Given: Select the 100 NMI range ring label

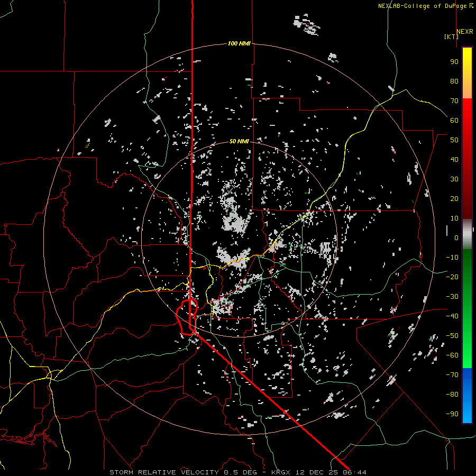Looking at the screenshot, I should (x=239, y=43).
